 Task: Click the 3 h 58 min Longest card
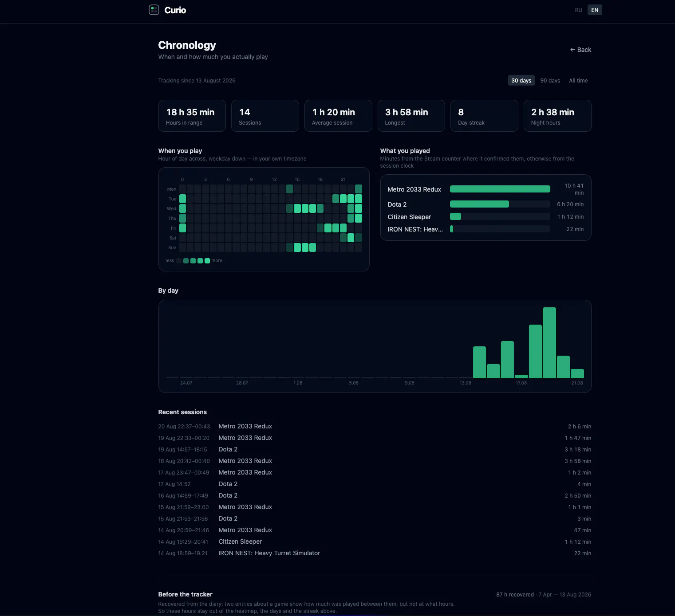point(411,116)
